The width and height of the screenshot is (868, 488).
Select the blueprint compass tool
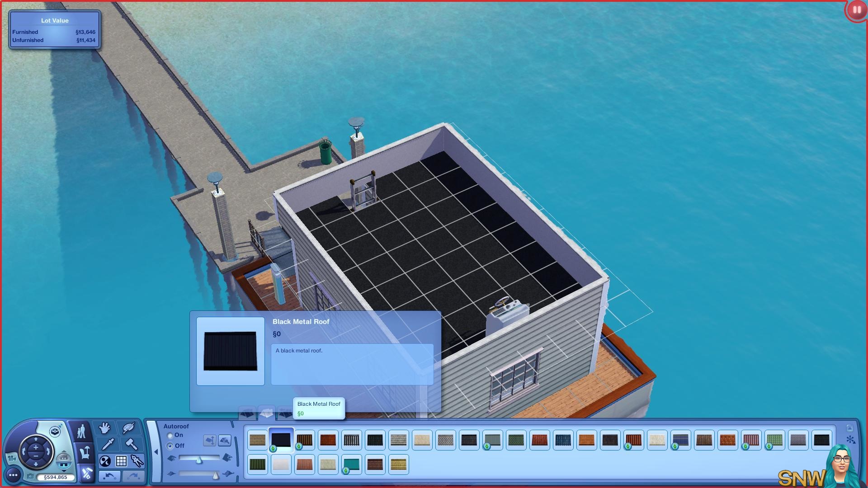tap(137, 461)
